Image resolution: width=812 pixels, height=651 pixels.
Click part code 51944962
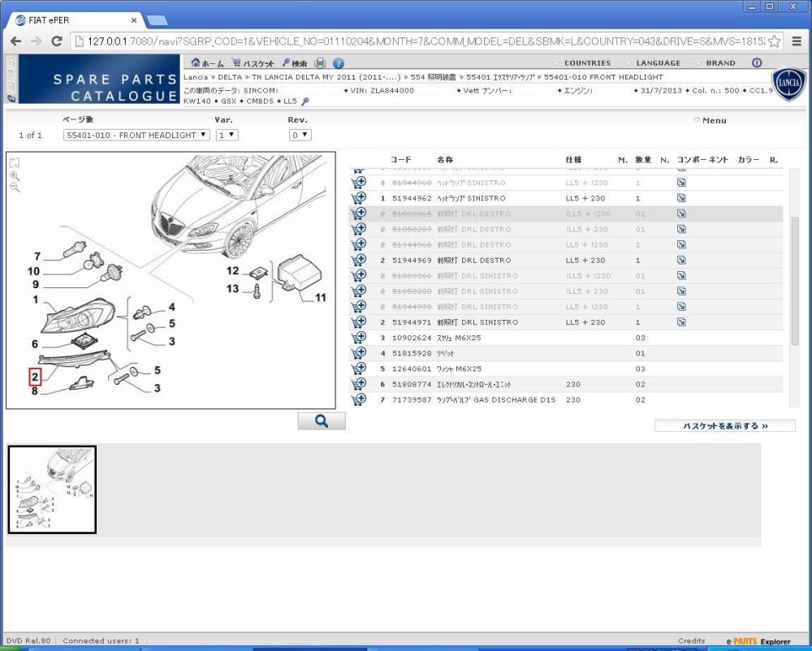(412, 198)
